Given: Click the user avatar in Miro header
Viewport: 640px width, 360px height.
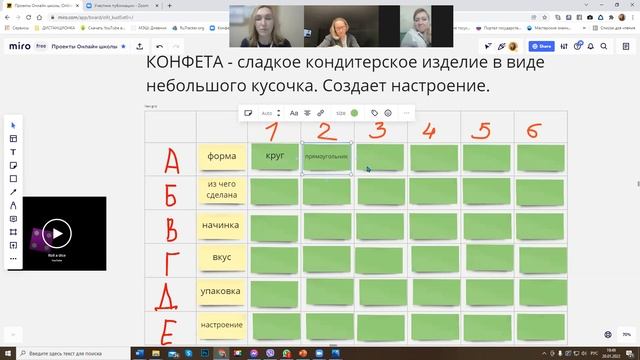Looking at the screenshot, I should 513,47.
